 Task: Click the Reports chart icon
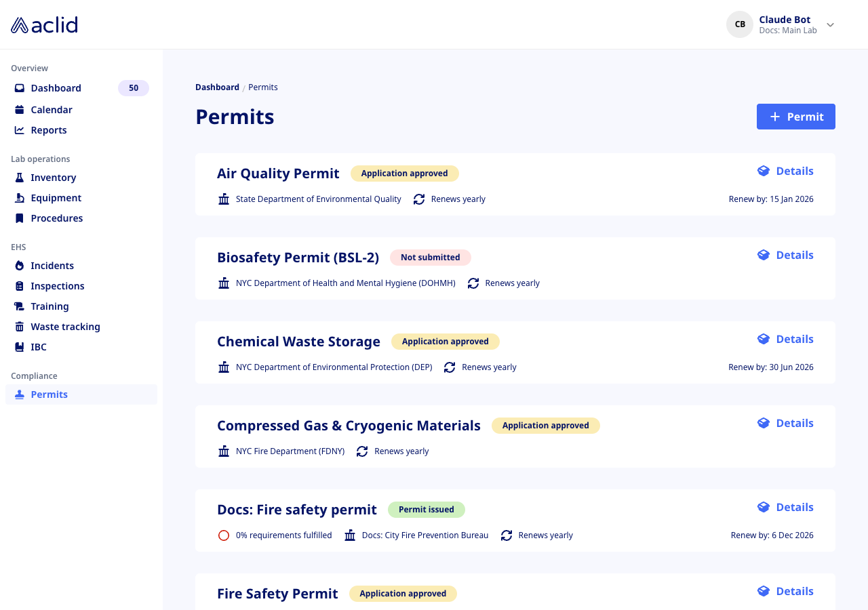(20, 130)
